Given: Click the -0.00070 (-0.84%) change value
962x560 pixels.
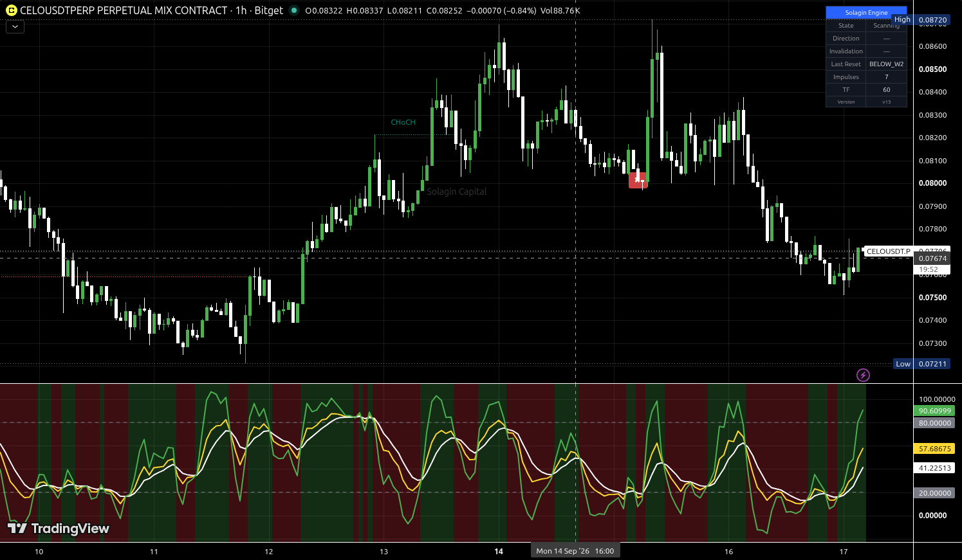Looking at the screenshot, I should (x=501, y=11).
